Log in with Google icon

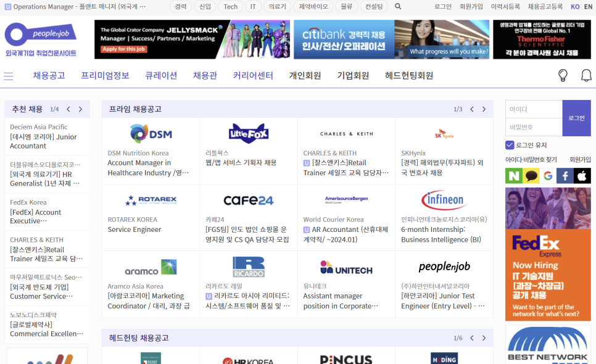tap(548, 176)
